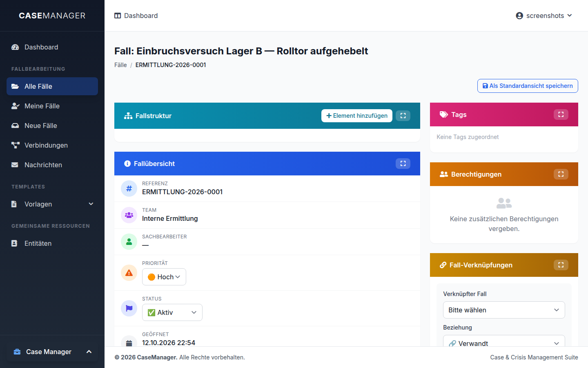Expand the Vorlagen sidebar submenu
Image resolution: width=588 pixels, height=368 pixels.
[x=52, y=204]
